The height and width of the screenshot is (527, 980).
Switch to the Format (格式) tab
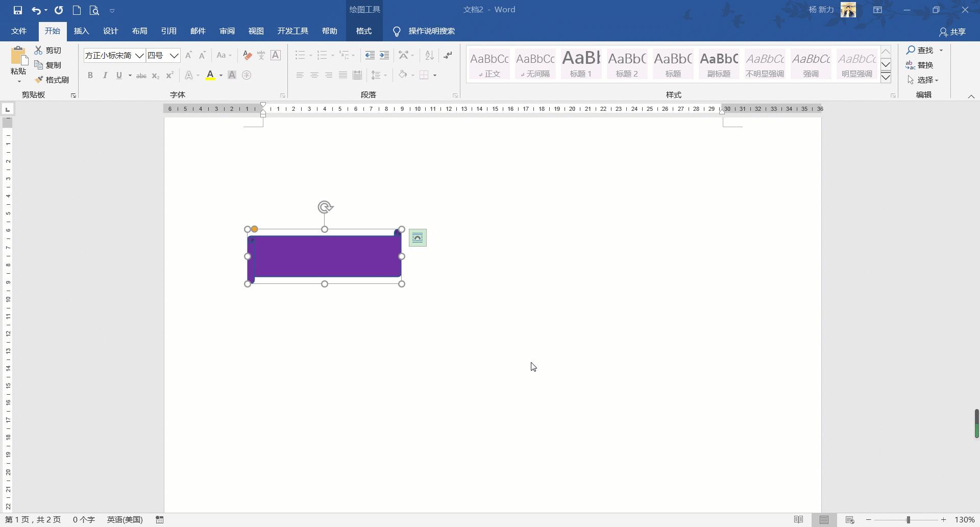(x=363, y=31)
